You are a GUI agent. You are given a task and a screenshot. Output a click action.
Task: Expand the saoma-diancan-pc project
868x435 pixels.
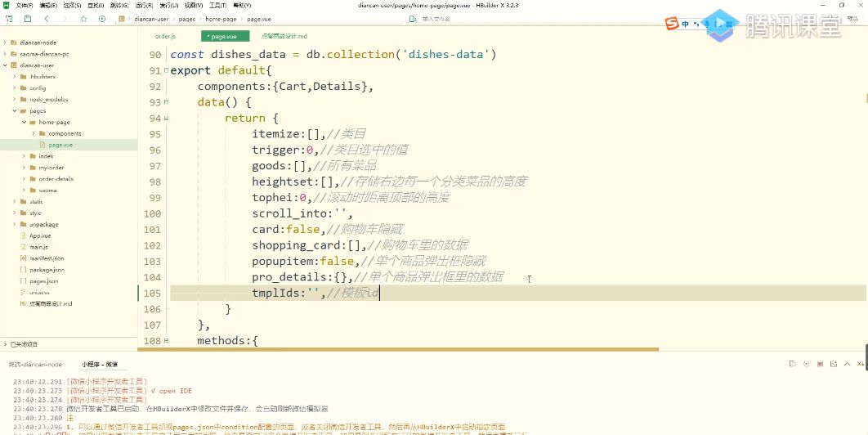click(x=6, y=54)
